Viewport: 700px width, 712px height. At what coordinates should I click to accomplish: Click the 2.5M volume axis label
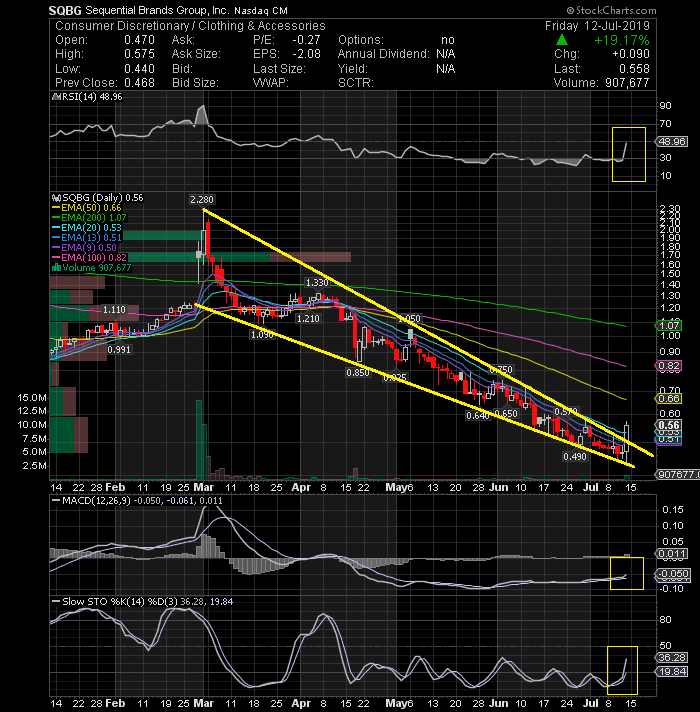34,466
